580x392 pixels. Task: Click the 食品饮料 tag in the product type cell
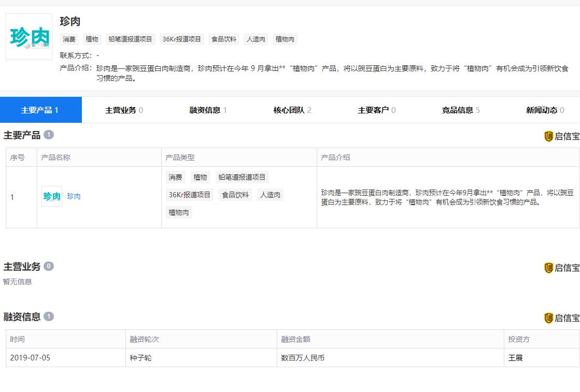click(235, 195)
